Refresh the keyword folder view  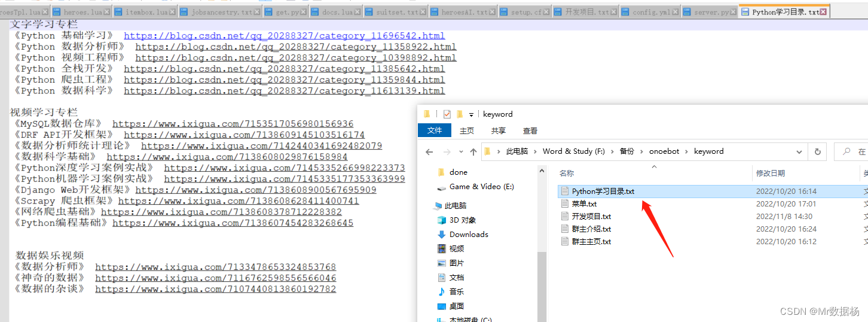click(x=817, y=151)
